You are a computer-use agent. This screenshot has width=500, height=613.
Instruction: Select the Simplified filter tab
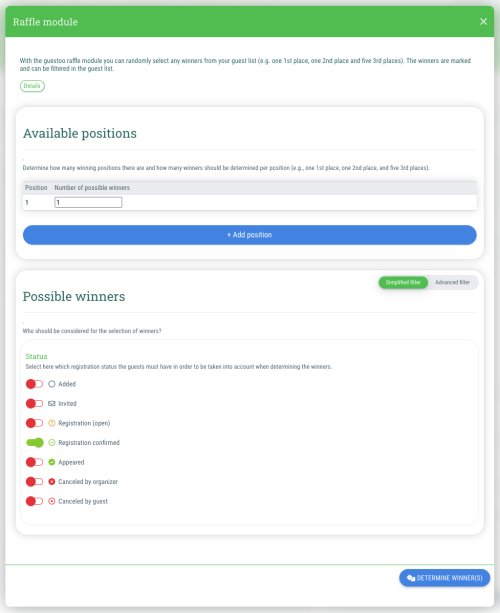(x=403, y=282)
